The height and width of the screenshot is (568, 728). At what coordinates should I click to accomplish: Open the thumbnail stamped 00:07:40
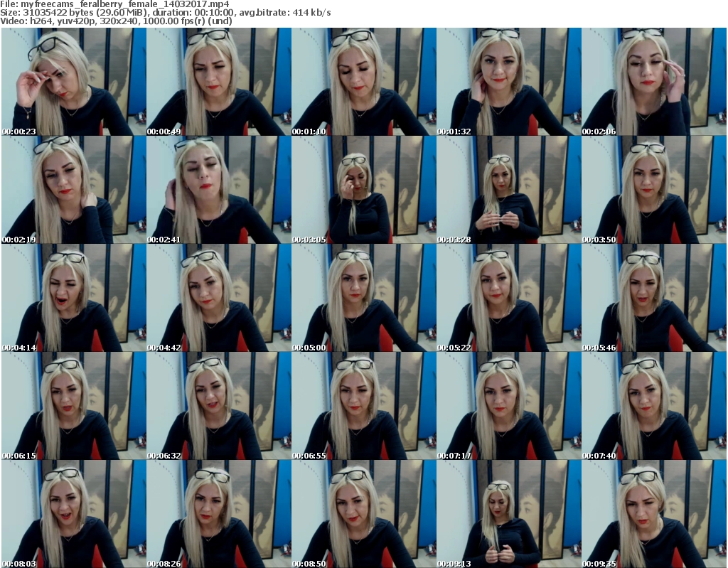point(654,406)
